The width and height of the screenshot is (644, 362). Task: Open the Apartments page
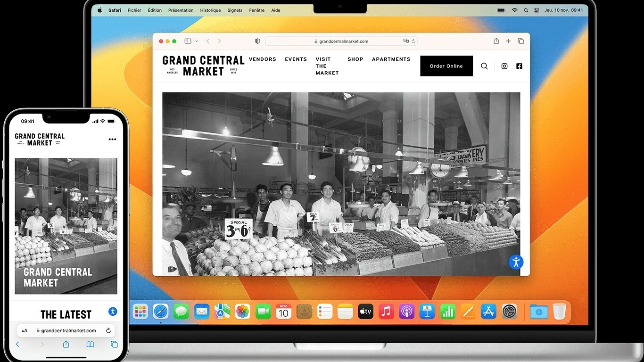coord(391,59)
